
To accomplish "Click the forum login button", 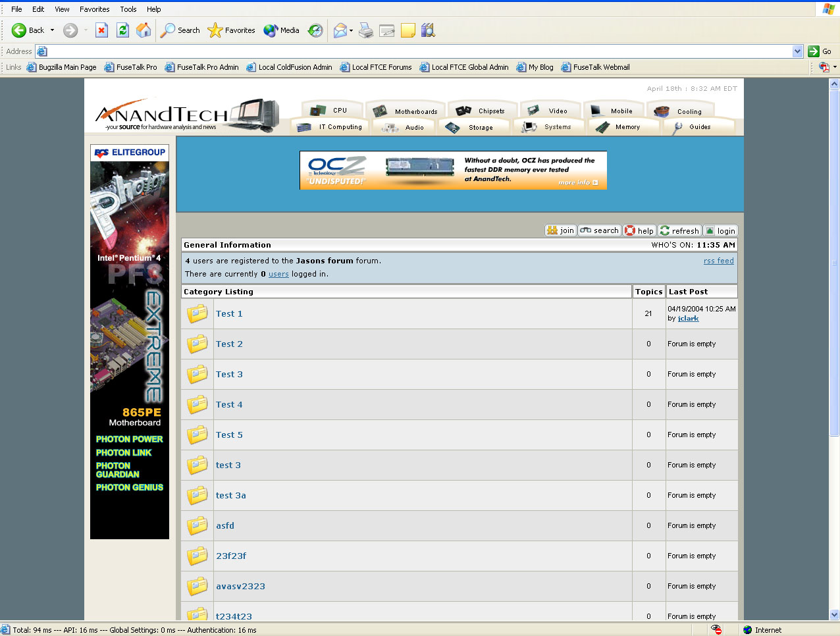I will [x=720, y=230].
